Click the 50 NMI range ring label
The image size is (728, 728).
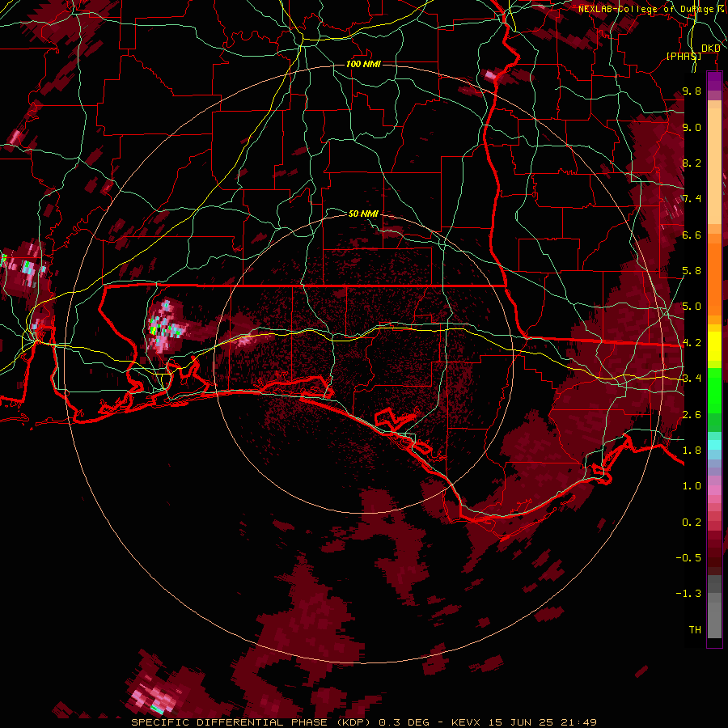coord(363,214)
